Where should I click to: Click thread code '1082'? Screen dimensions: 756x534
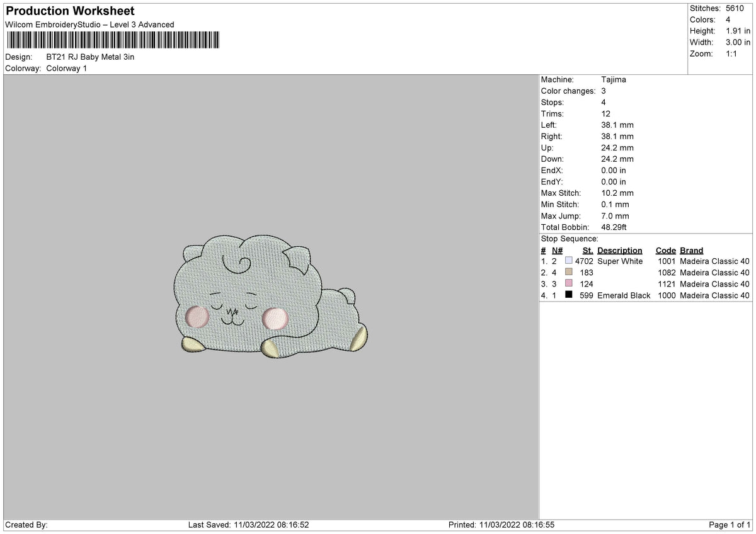[x=666, y=272]
